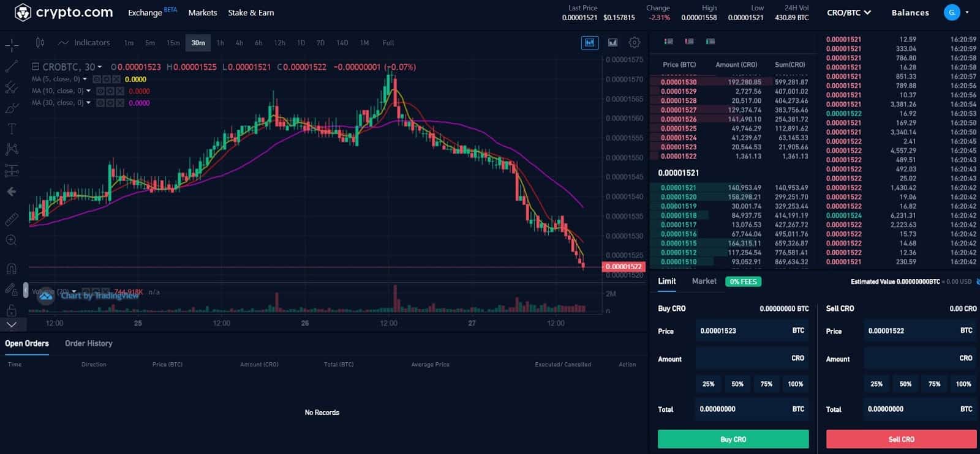The image size is (980, 454).
Task: Select the Limit order tab
Action: coord(667,281)
